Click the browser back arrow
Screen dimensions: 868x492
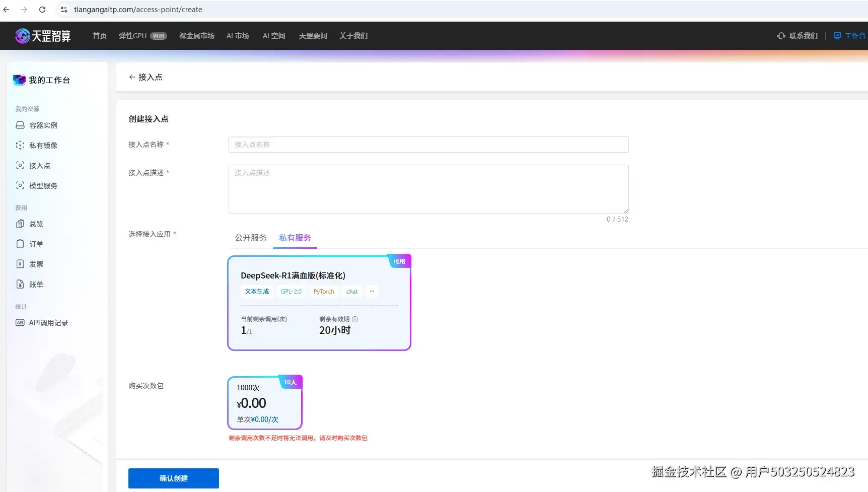[7, 10]
